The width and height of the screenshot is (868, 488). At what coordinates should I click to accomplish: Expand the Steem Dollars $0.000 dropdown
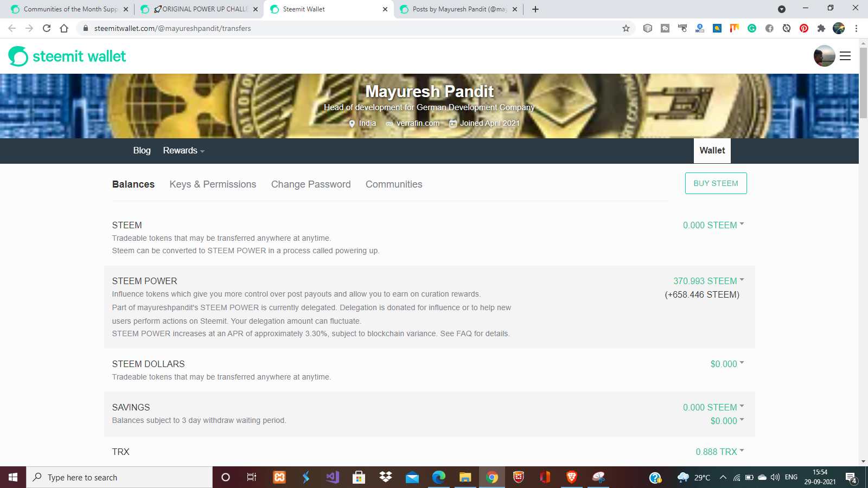point(727,364)
